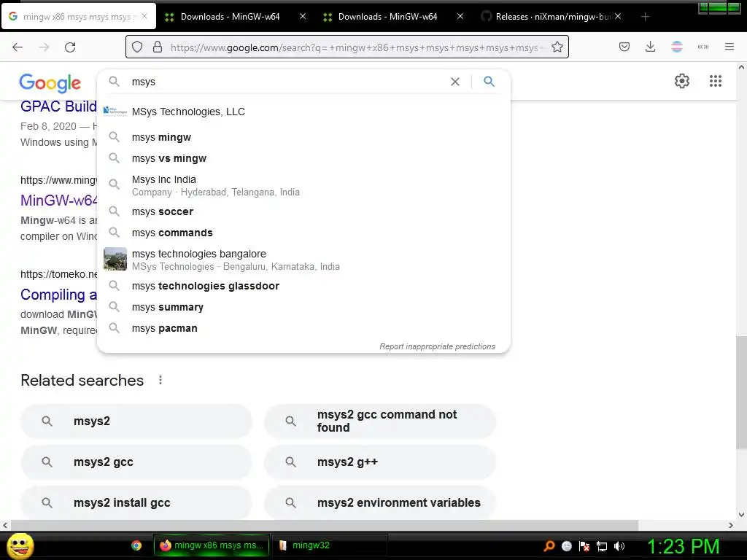Bookmark this page with the star
747x560 pixels.
[557, 47]
